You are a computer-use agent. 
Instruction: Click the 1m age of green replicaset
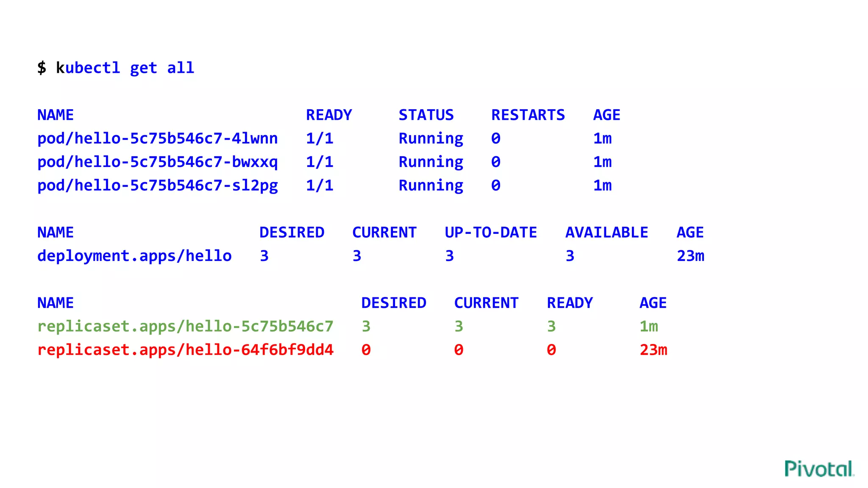[648, 326]
